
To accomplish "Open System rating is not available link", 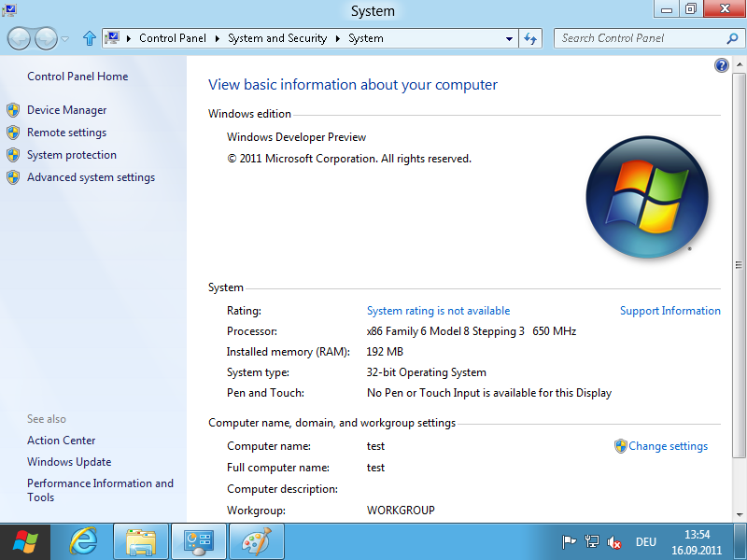I will 438,311.
